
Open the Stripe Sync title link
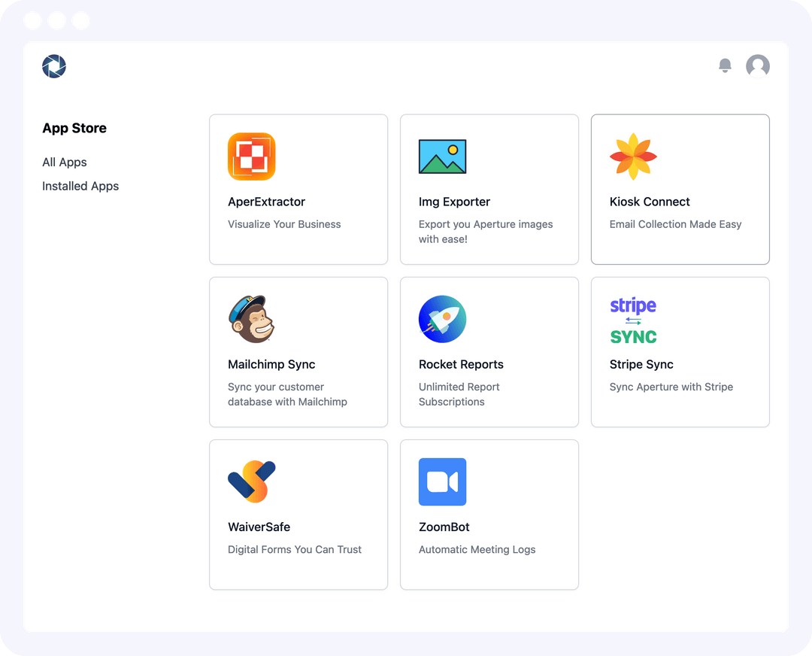[641, 364]
